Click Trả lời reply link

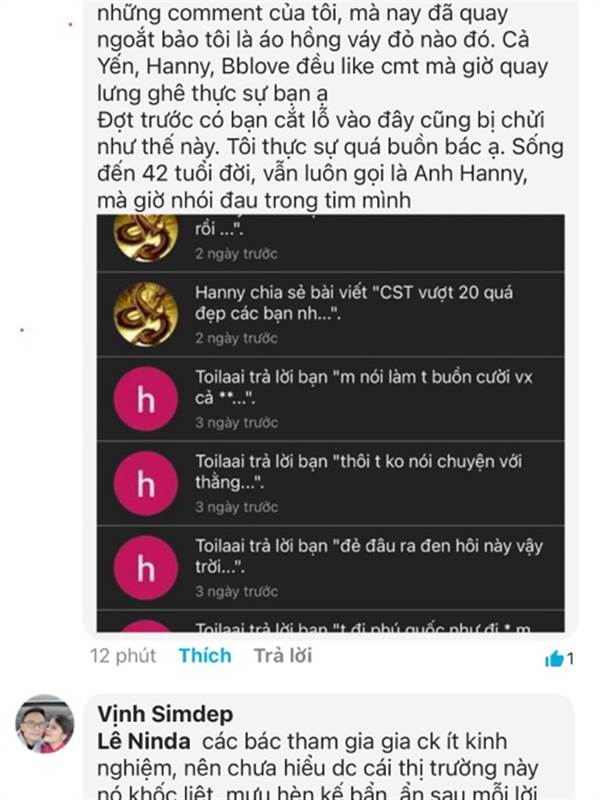283,656
